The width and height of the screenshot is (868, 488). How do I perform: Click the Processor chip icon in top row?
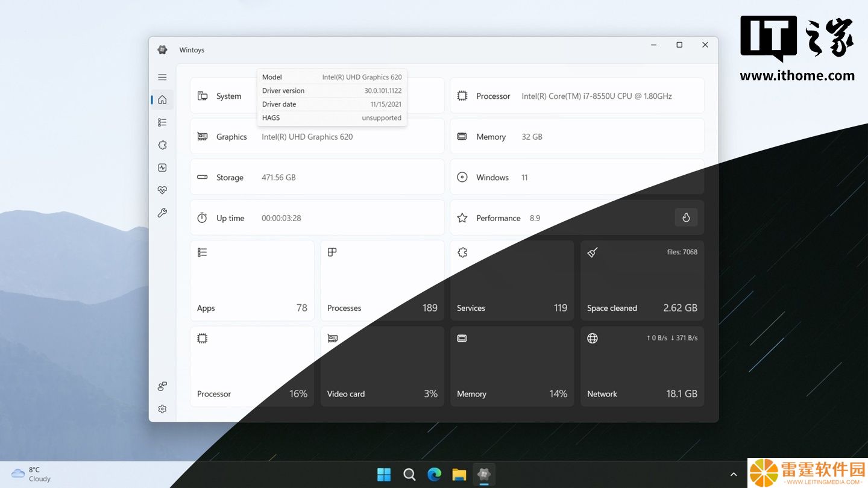tap(462, 96)
